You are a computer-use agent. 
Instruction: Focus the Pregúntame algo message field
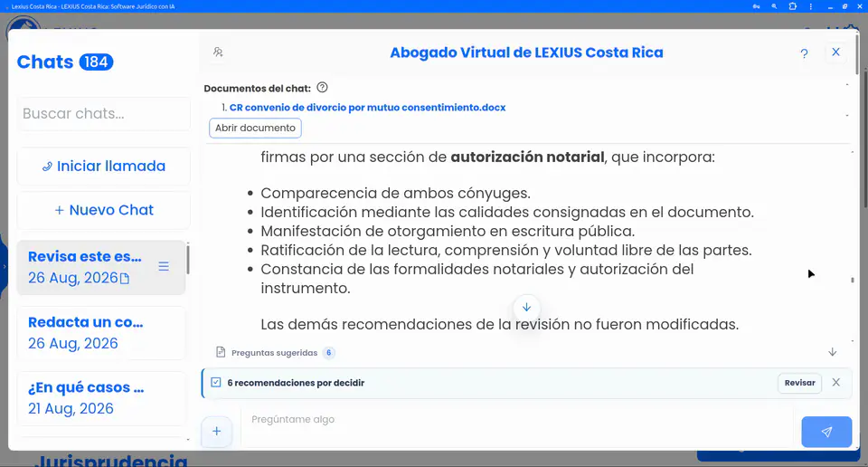(x=517, y=427)
